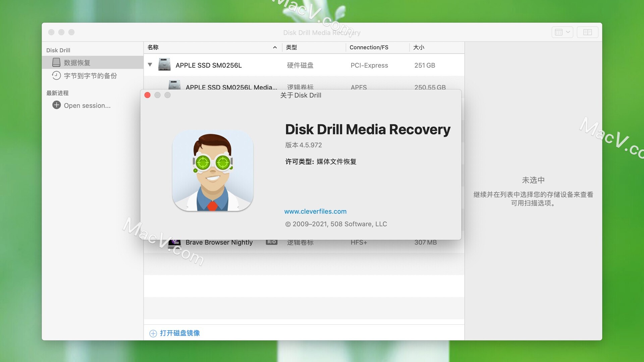Click the 未选中 heading in the right panel
This screenshot has width=644, height=362.
pyautogui.click(x=533, y=180)
